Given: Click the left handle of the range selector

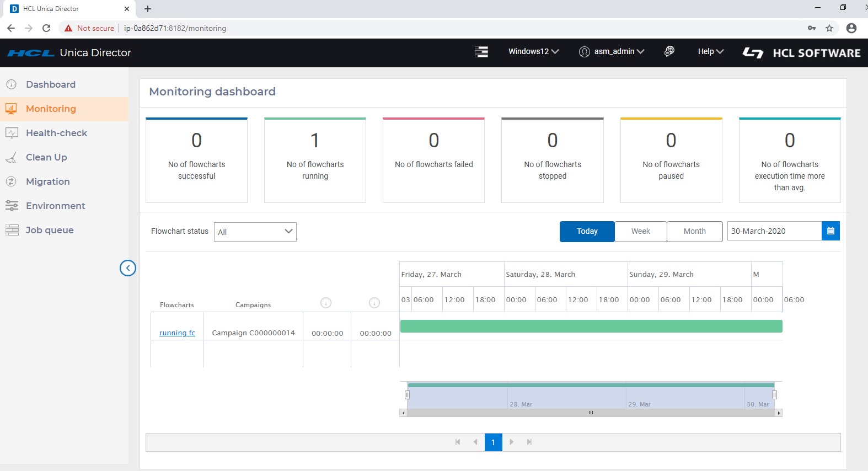Looking at the screenshot, I should (407, 395).
